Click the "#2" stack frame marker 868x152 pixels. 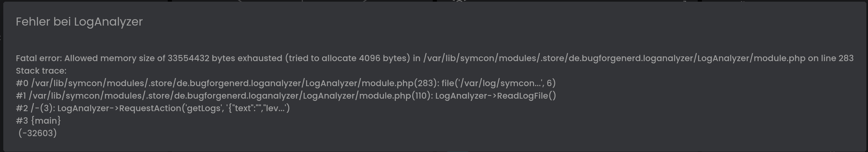click(x=22, y=108)
